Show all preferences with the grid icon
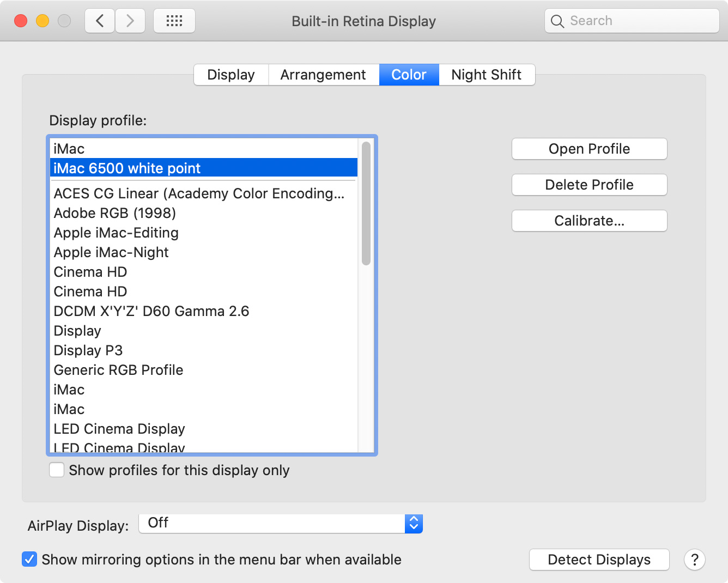Image resolution: width=728 pixels, height=583 pixels. pyautogui.click(x=174, y=21)
